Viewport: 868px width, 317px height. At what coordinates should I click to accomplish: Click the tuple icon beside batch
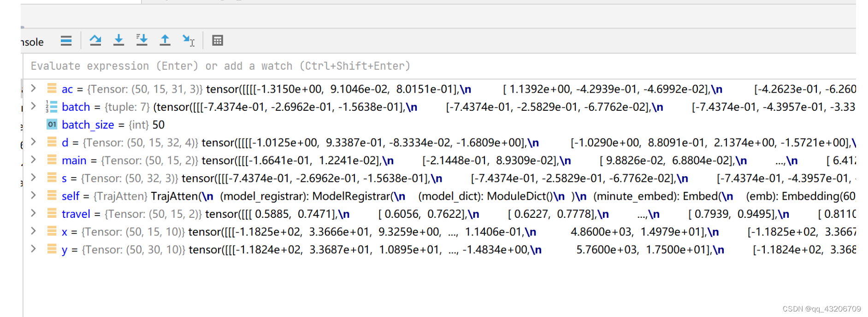(x=51, y=107)
